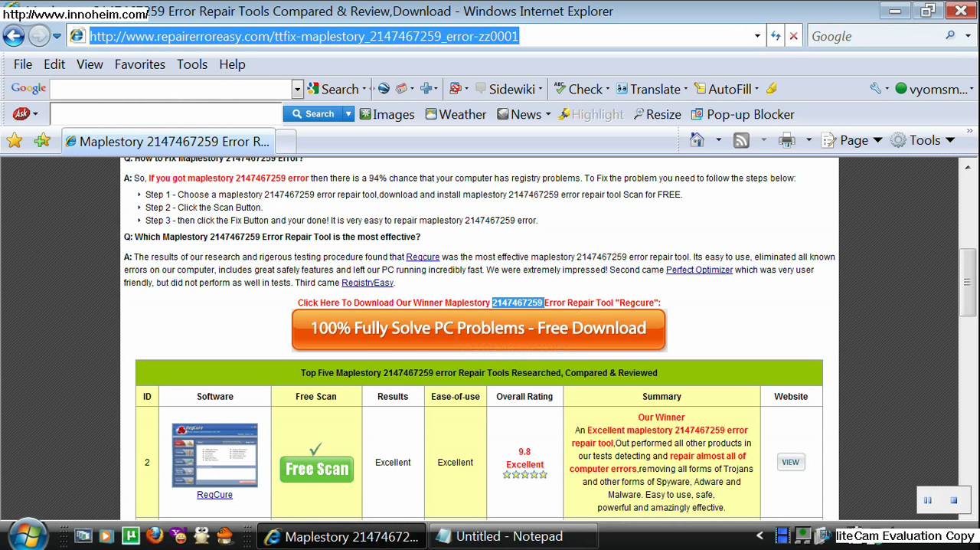This screenshot has width=980, height=550.
Task: Open the address bar URL history dropdown
Action: click(757, 36)
